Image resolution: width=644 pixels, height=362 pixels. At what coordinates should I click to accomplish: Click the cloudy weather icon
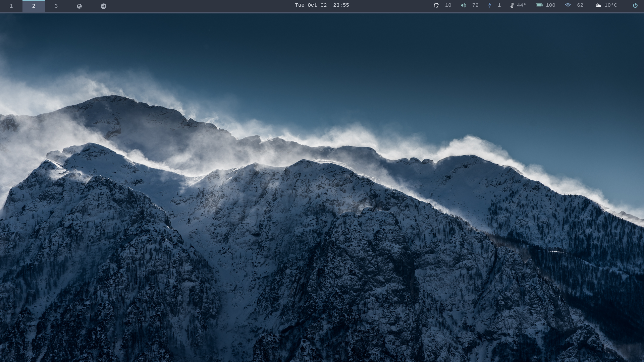pos(598,5)
